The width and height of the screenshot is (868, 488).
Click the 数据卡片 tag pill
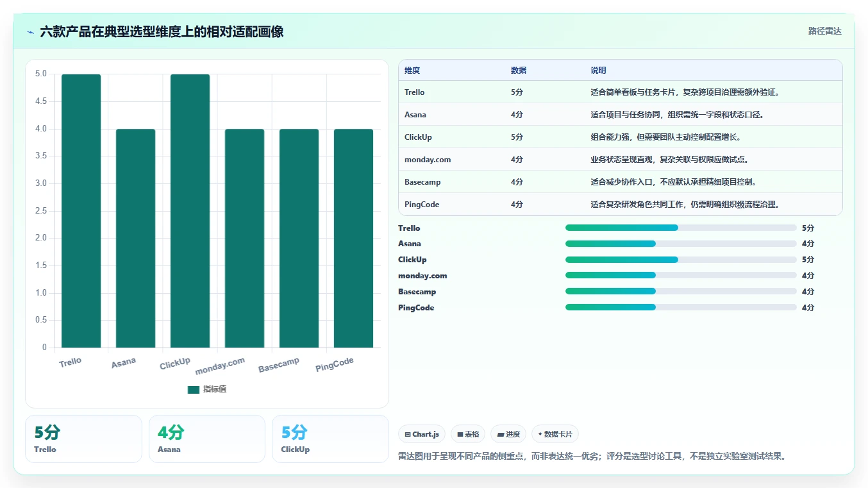(x=555, y=434)
